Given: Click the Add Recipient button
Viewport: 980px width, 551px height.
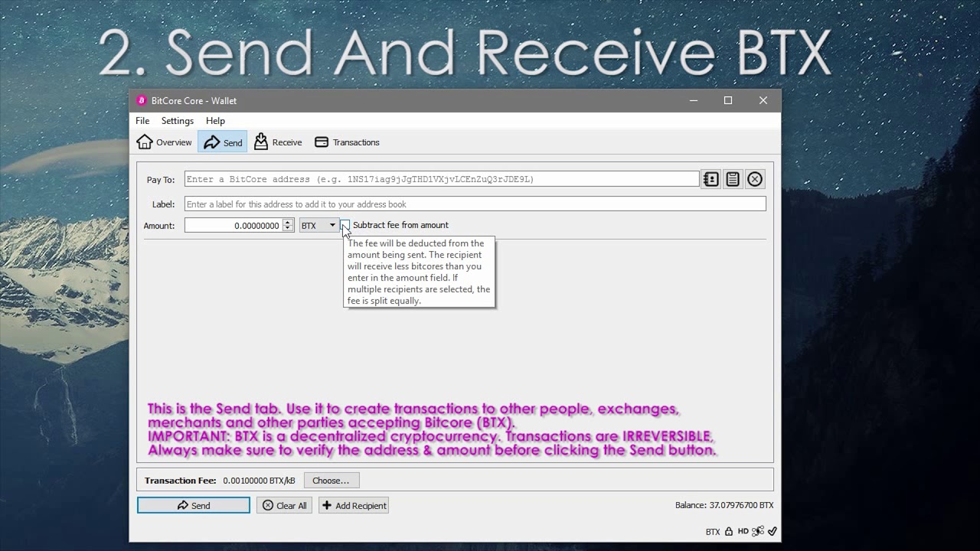Looking at the screenshot, I should [354, 506].
